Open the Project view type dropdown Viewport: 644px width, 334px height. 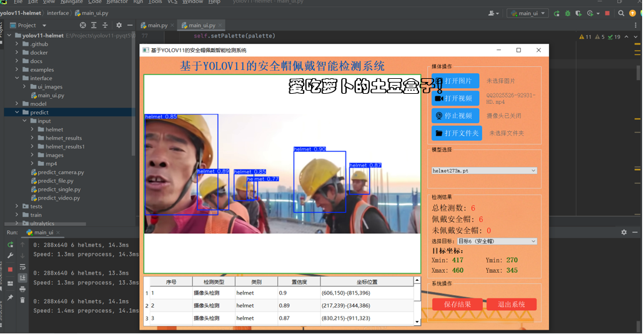[27, 25]
